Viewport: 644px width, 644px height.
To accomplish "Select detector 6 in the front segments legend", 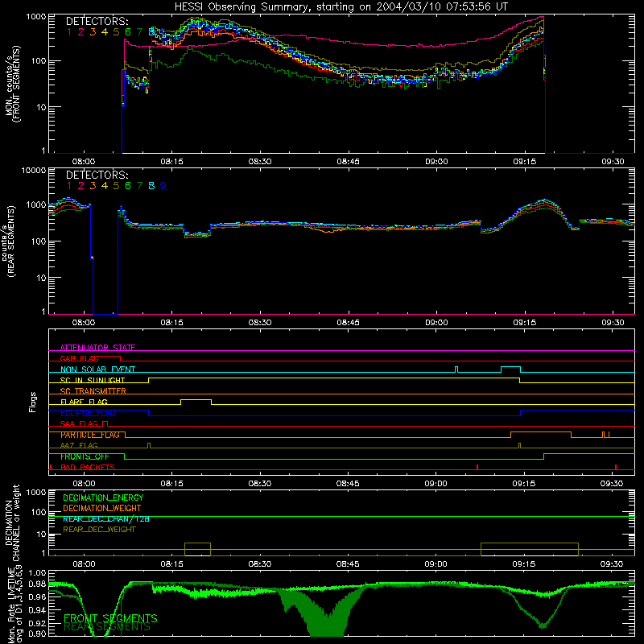I will (x=128, y=32).
